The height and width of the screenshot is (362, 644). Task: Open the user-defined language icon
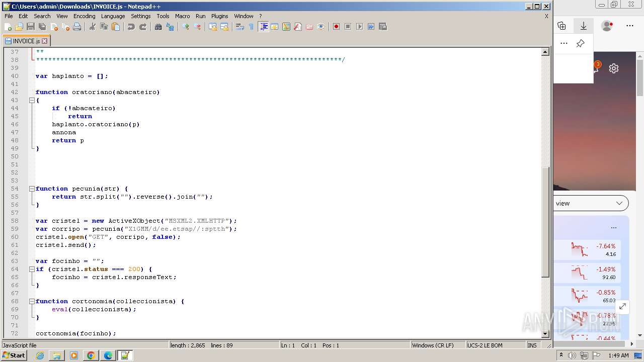(x=275, y=27)
